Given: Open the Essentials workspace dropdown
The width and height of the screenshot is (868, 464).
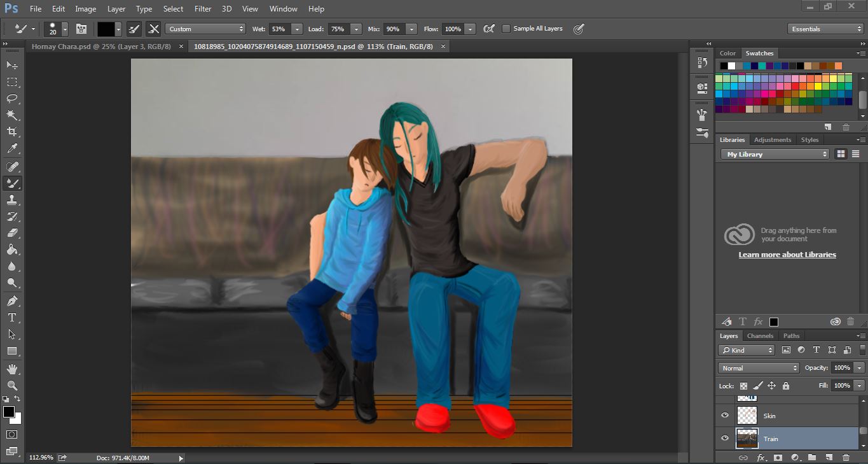Looking at the screenshot, I should point(825,29).
